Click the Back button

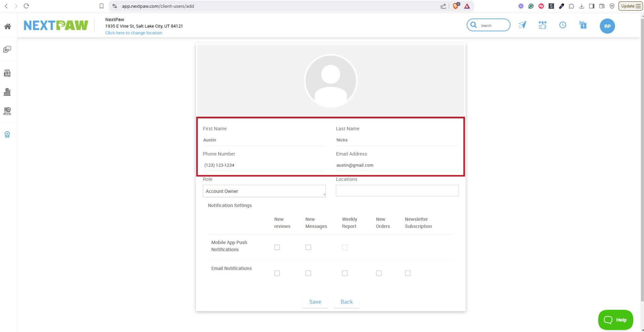347,302
